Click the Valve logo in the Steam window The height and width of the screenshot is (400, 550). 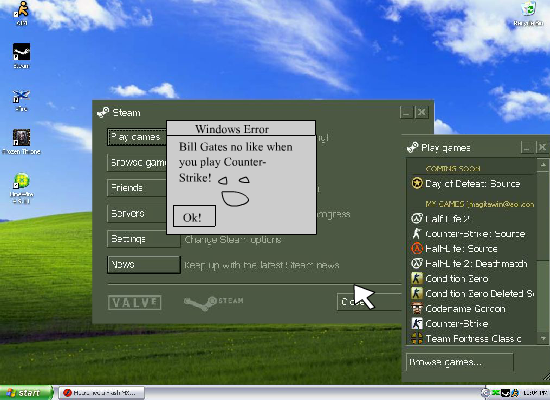tap(135, 302)
